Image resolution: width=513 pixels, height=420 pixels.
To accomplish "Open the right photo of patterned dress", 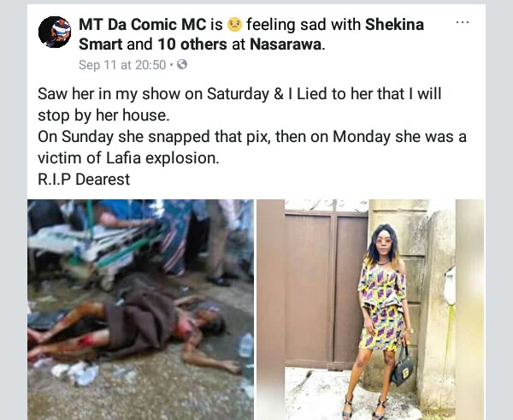I will coord(370,310).
